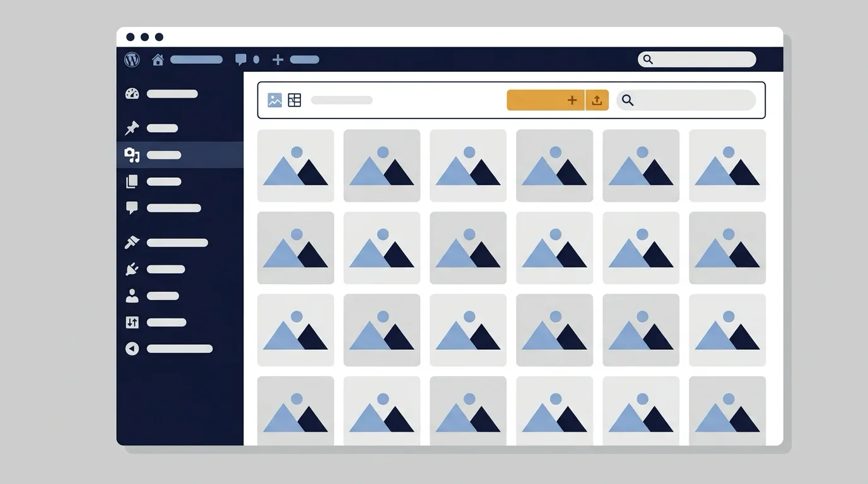Open the Appearance paintbrush icon in the sidebar
This screenshot has height=484, width=868.
click(132, 243)
